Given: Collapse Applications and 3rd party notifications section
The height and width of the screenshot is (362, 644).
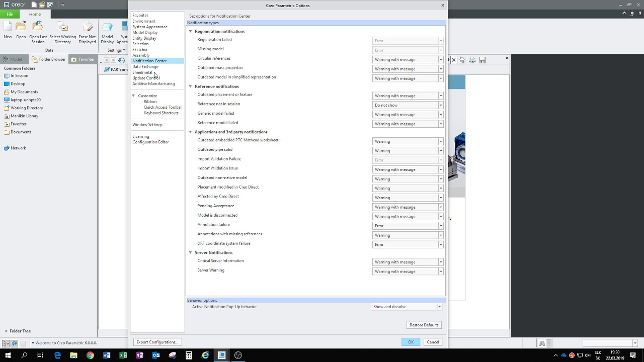Looking at the screenshot, I should coord(190,132).
